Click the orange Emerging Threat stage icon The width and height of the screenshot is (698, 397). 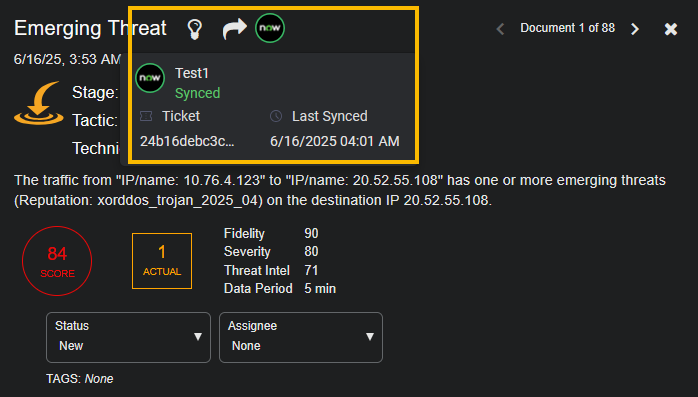39,103
